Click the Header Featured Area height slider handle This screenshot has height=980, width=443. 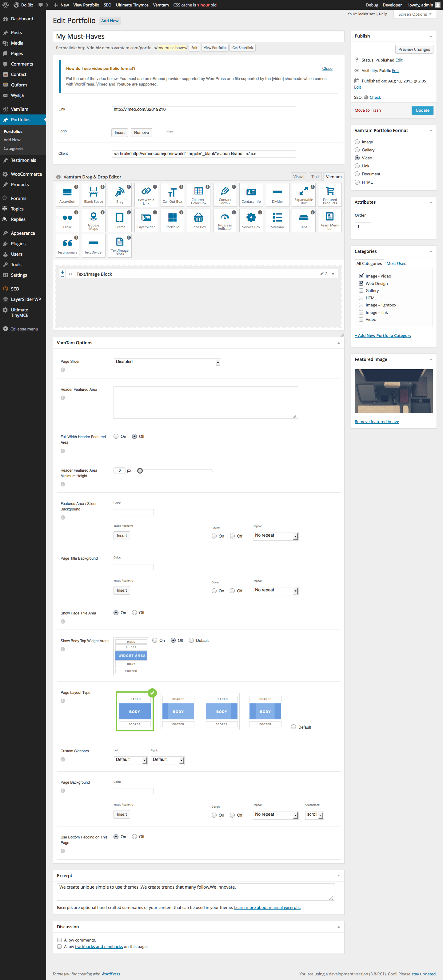pyautogui.click(x=140, y=471)
